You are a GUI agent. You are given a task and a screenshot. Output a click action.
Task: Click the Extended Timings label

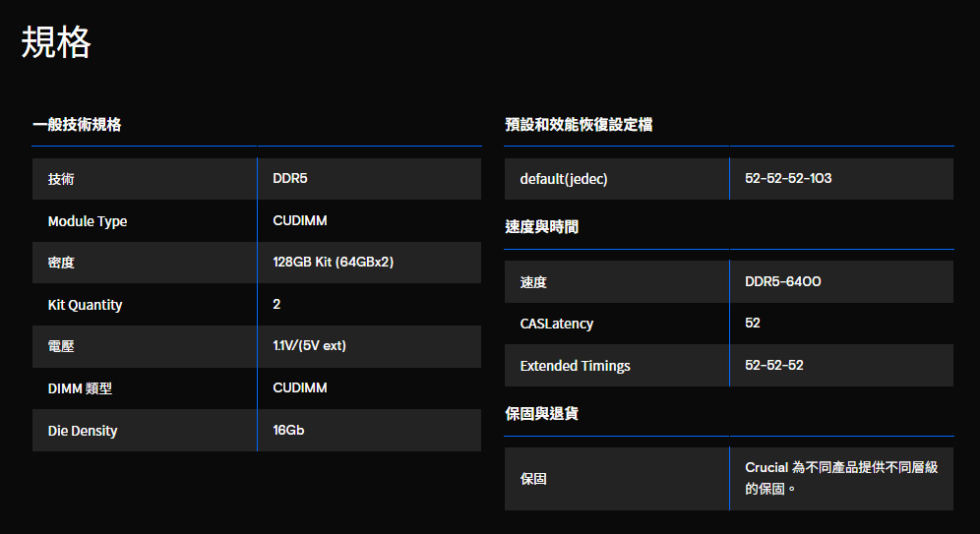tap(576, 366)
